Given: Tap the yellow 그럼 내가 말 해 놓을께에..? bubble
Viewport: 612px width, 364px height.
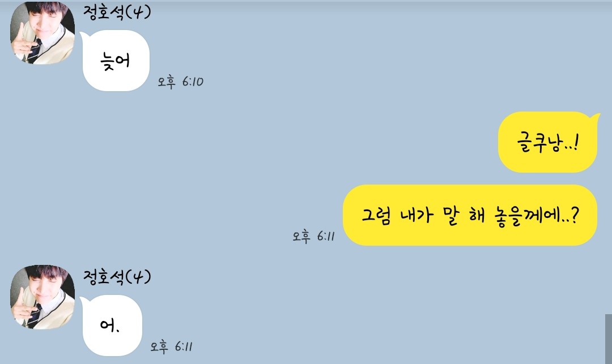Looking at the screenshot, I should tap(470, 215).
